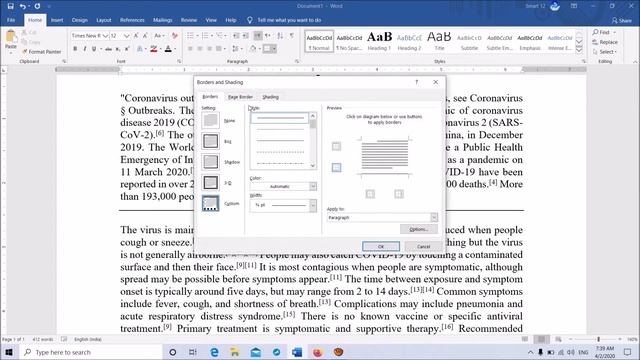Open the font size dropdown

coord(127,36)
